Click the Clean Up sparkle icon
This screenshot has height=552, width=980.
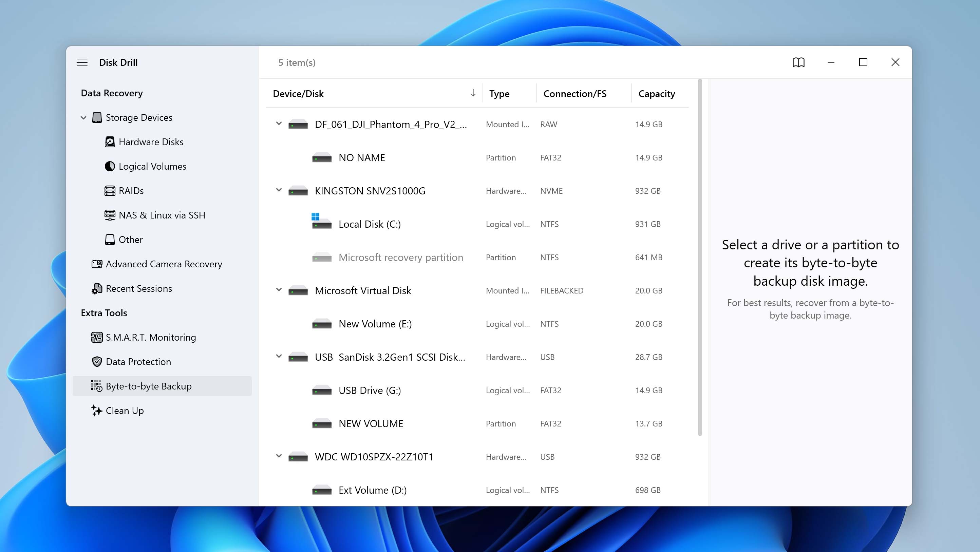97,411
